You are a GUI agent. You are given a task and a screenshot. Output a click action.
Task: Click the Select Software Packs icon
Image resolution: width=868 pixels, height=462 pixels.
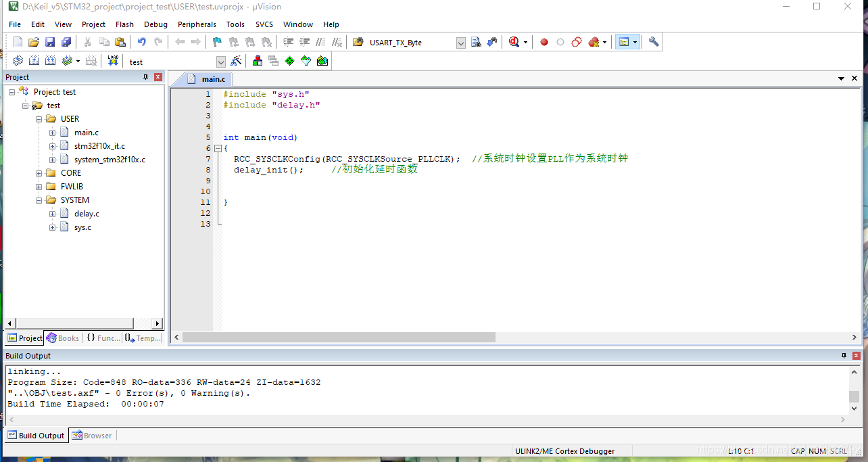(306, 61)
